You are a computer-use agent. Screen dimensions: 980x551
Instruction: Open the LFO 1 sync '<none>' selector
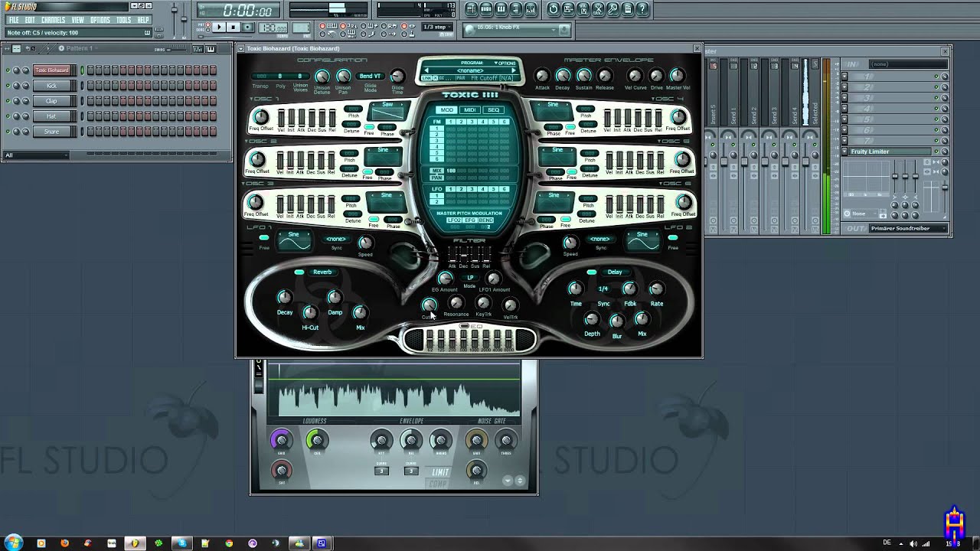(x=336, y=240)
